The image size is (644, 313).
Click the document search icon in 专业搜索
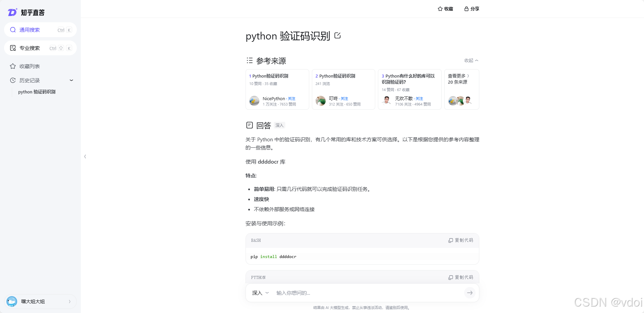13,48
